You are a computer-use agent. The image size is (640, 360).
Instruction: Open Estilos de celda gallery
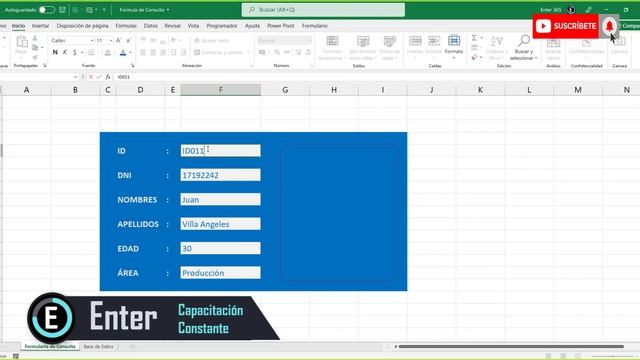point(389,48)
